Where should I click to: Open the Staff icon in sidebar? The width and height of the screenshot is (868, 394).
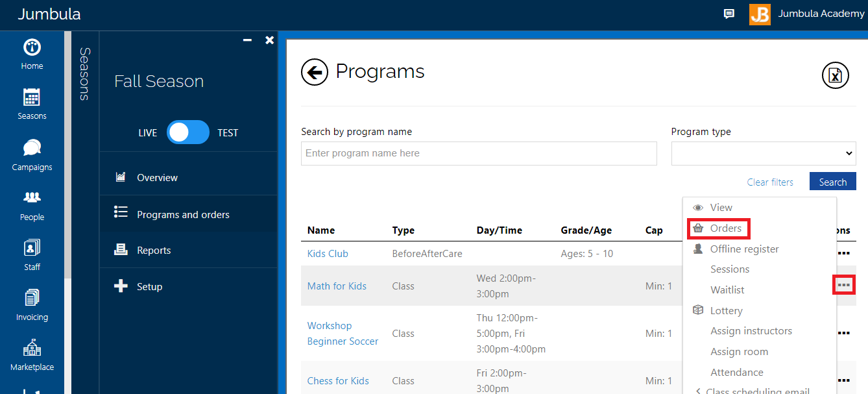tap(32, 248)
